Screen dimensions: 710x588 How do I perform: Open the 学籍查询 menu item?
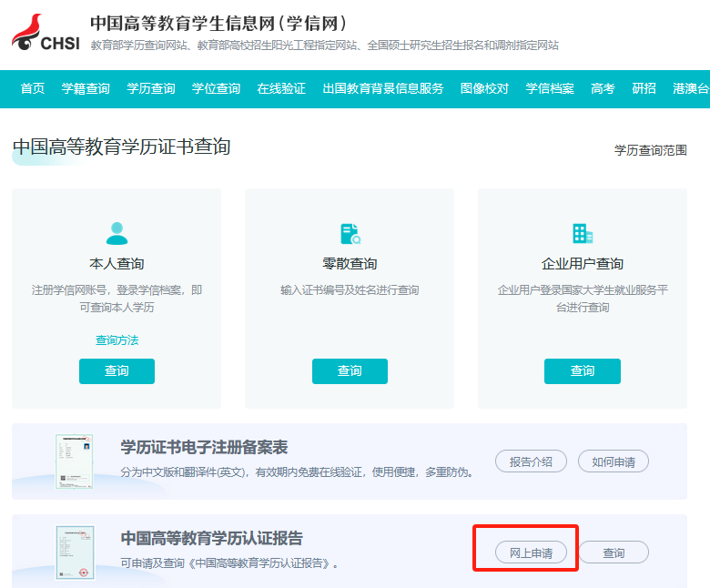point(86,88)
